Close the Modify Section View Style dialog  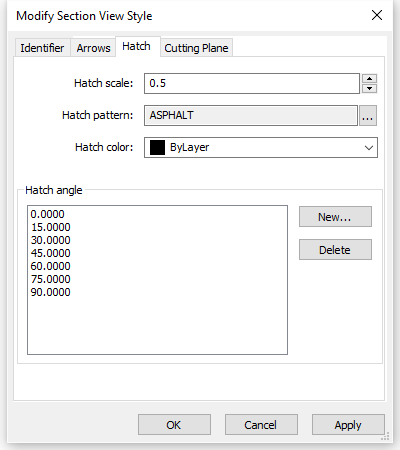[x=377, y=15]
